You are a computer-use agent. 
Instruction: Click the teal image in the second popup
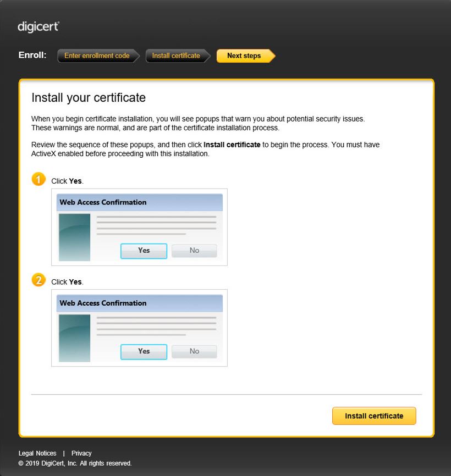click(x=74, y=338)
